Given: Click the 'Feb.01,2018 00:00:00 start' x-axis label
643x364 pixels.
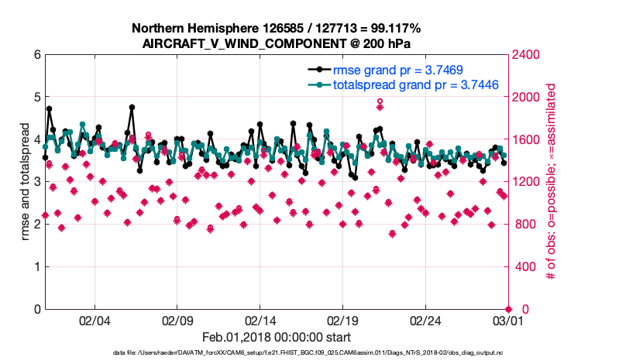Looking at the screenshot, I should tap(277, 338).
